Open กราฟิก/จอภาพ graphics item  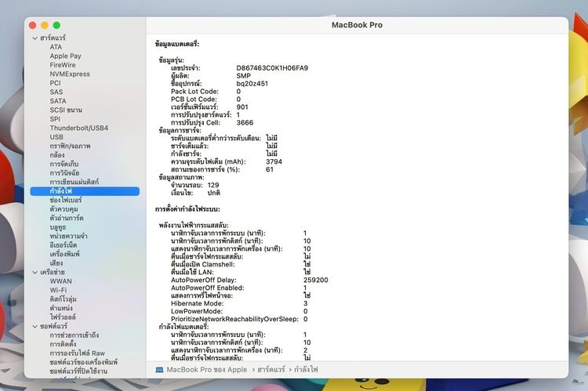(x=70, y=146)
